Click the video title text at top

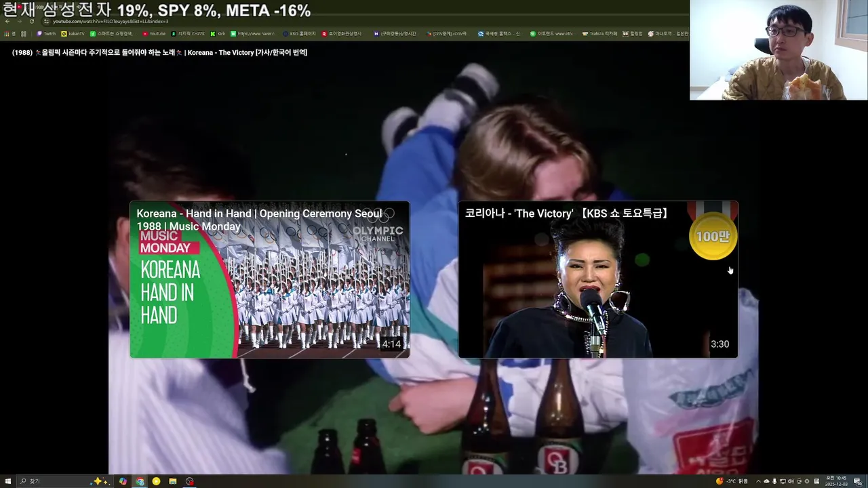coord(159,52)
